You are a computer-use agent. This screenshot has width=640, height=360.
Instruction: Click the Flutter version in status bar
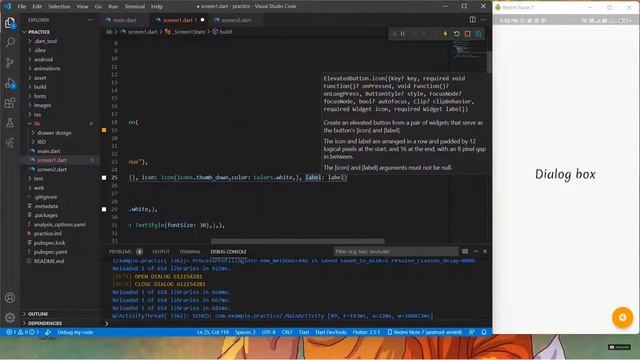coord(366,332)
